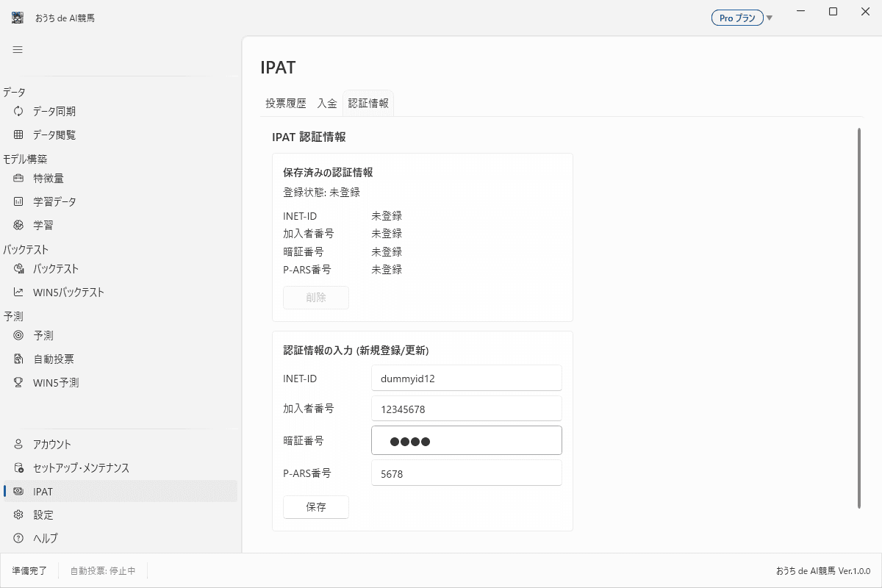Click 自動投票: 停止中 status text
The image size is (882, 588).
pos(103,570)
